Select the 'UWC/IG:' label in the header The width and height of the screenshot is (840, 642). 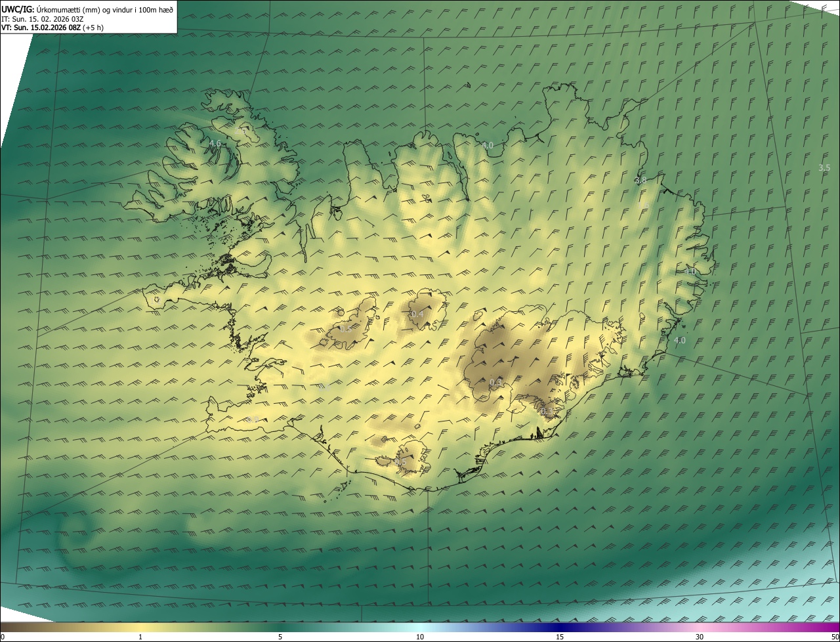18,9
